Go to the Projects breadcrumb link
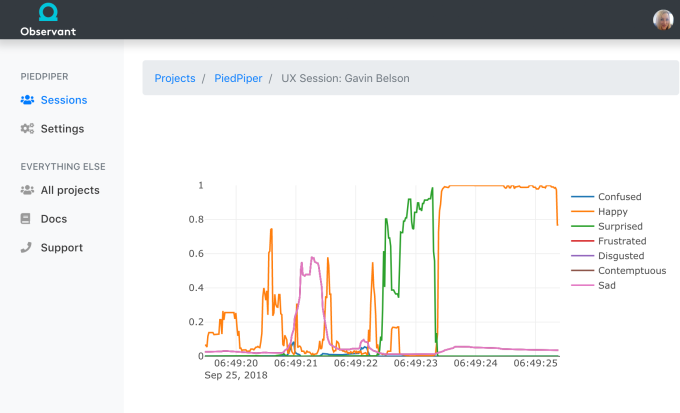 point(175,78)
